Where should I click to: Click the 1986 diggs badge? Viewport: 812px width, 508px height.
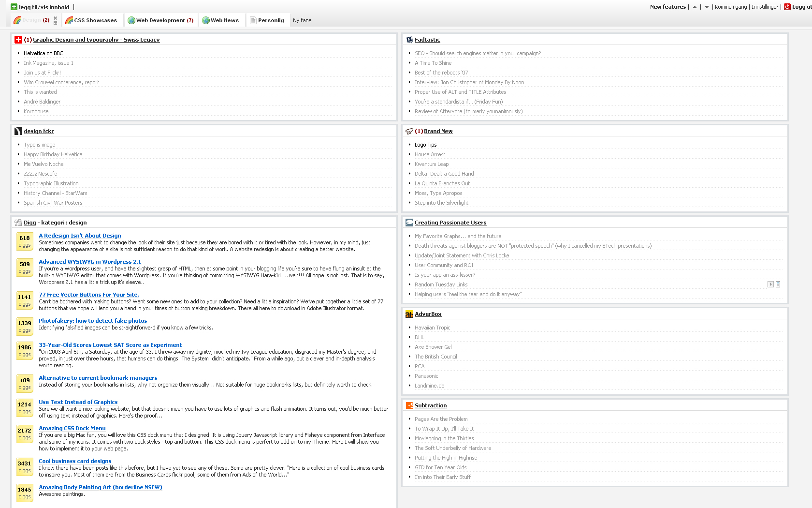click(25, 351)
